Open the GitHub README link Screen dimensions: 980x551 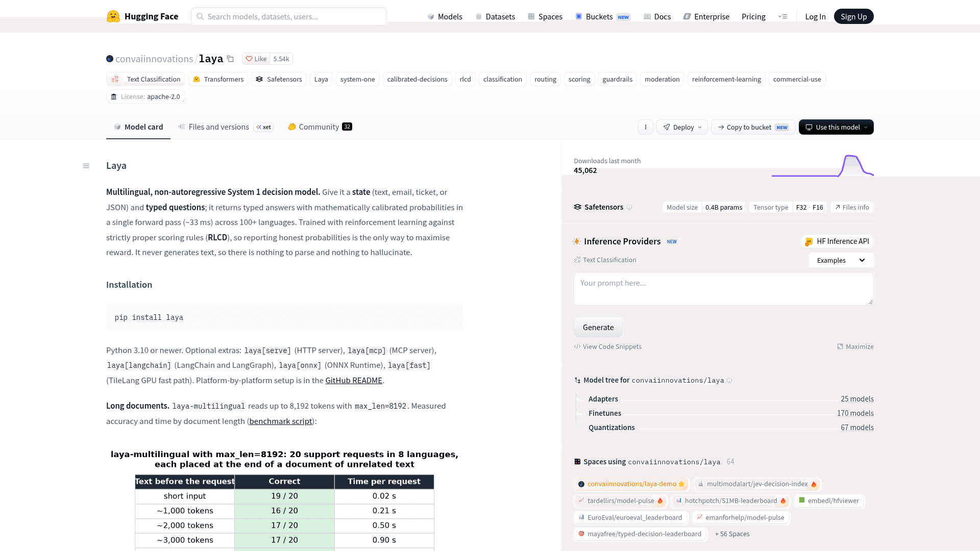pos(354,381)
